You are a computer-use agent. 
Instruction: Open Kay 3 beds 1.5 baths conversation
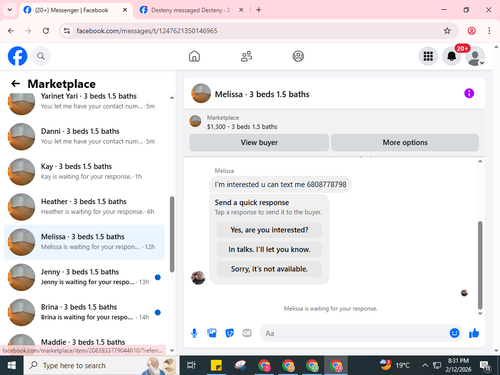tap(84, 171)
